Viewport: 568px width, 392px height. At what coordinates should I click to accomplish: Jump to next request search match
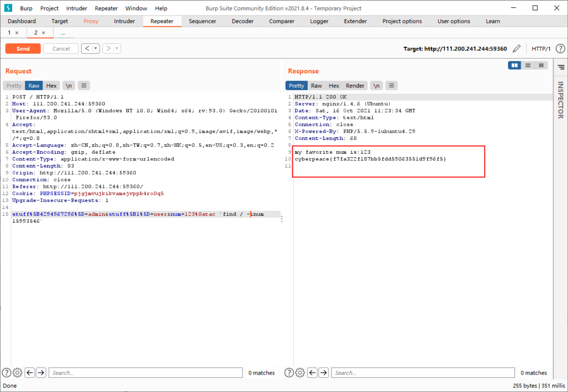click(x=41, y=373)
